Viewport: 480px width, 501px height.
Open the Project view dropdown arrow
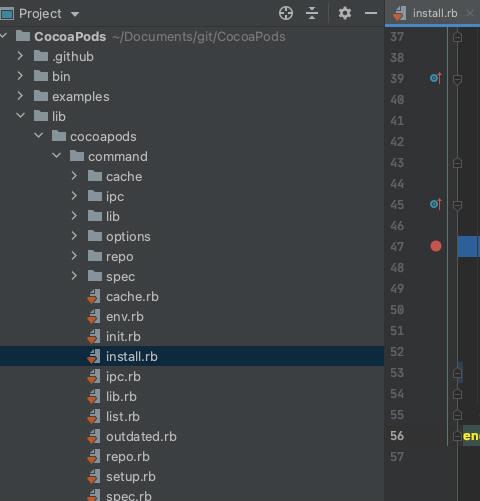pos(75,14)
